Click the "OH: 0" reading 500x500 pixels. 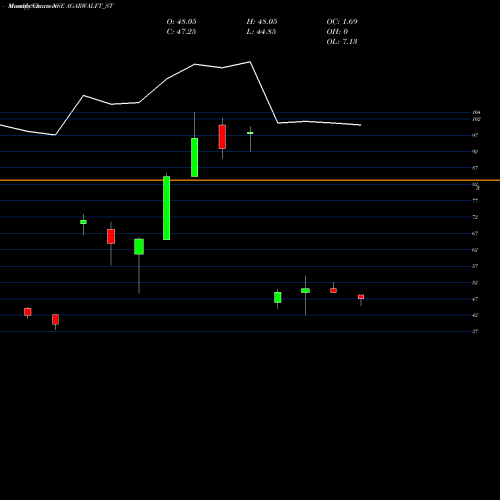click(x=337, y=32)
